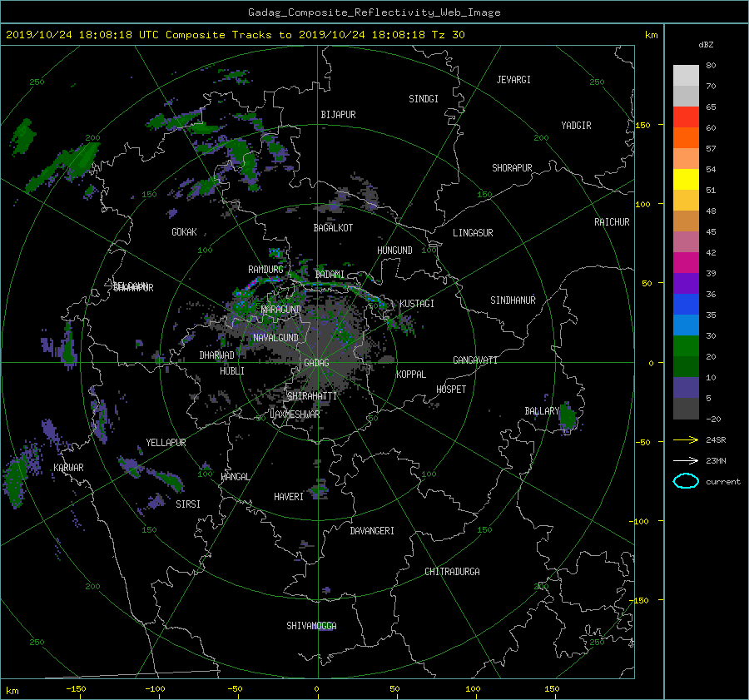Click the GOKAK city label
The width and height of the screenshot is (749, 700).
[x=185, y=231]
